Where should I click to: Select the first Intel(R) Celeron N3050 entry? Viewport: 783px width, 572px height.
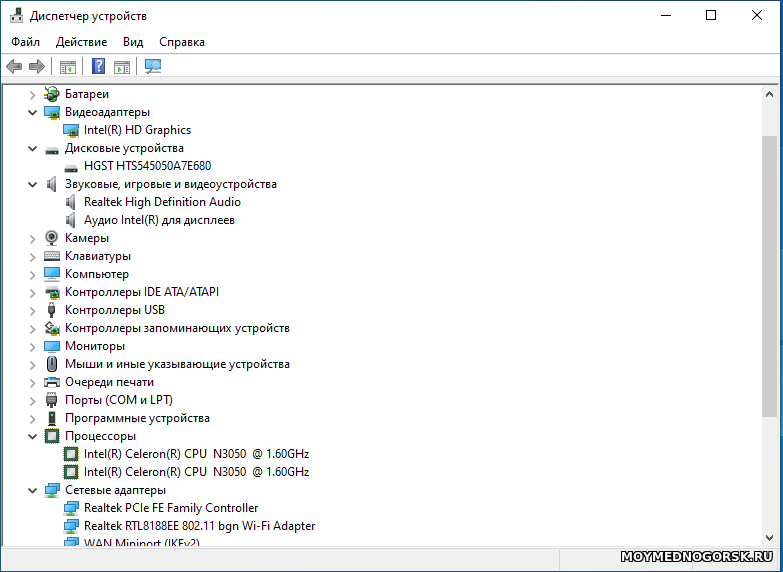(x=197, y=454)
